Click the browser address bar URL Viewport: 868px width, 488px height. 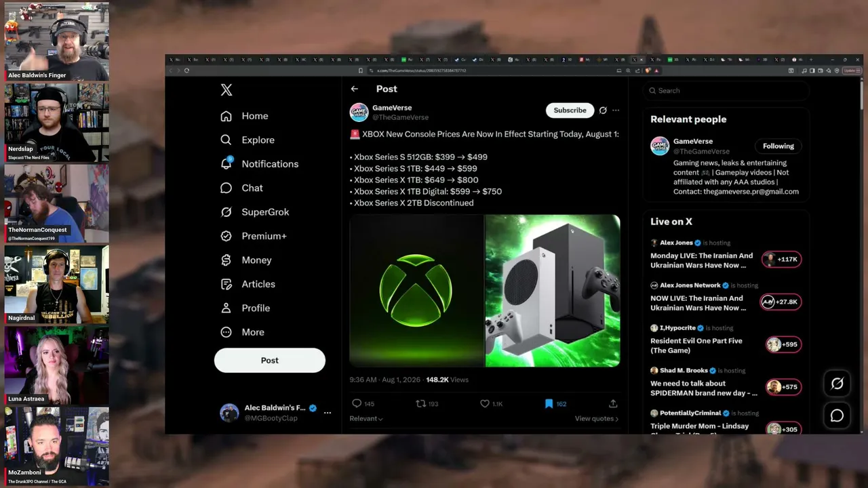[x=421, y=70]
